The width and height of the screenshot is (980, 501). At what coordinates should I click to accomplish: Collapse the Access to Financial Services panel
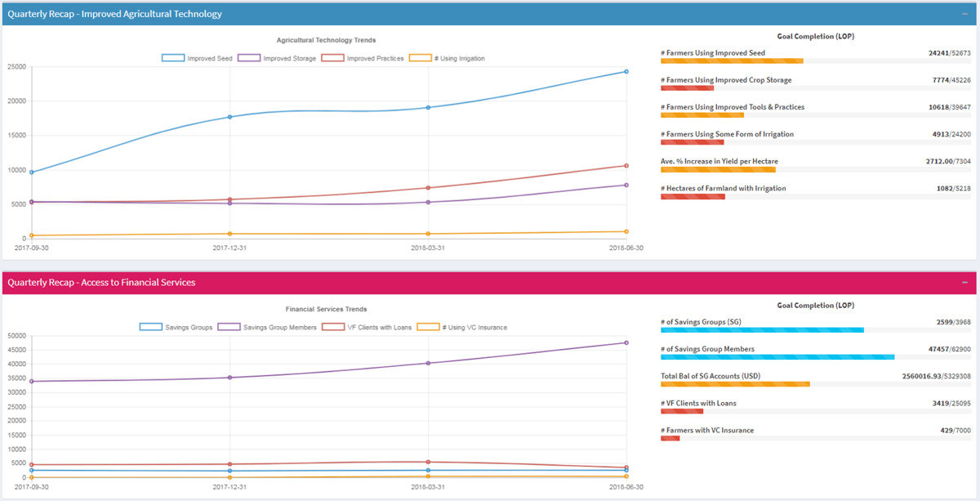click(964, 283)
